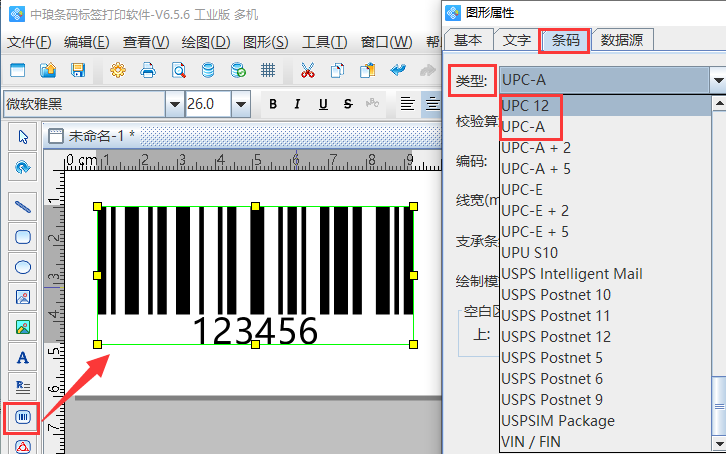Align text center
This screenshot has height=454, width=726.
(x=432, y=104)
